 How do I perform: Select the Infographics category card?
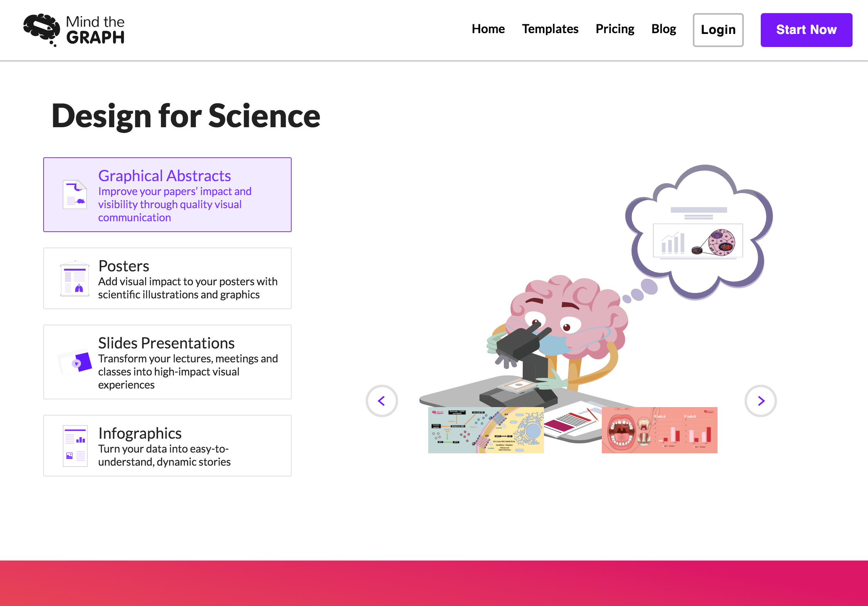click(167, 445)
